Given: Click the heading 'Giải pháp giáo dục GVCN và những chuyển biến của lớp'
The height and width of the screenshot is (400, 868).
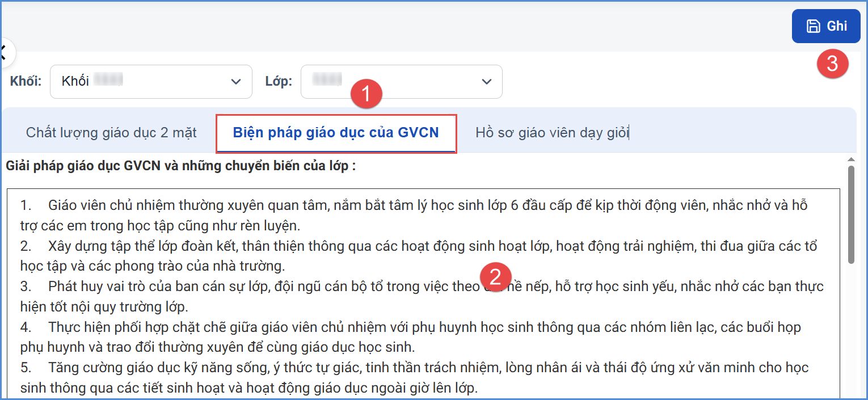Looking at the screenshot, I should tap(181, 167).
